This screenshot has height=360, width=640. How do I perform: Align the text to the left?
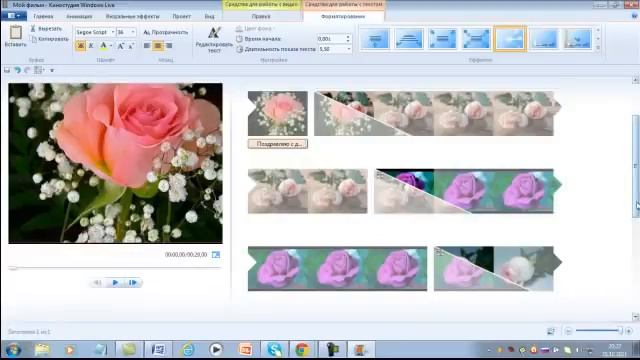[x=147, y=46]
